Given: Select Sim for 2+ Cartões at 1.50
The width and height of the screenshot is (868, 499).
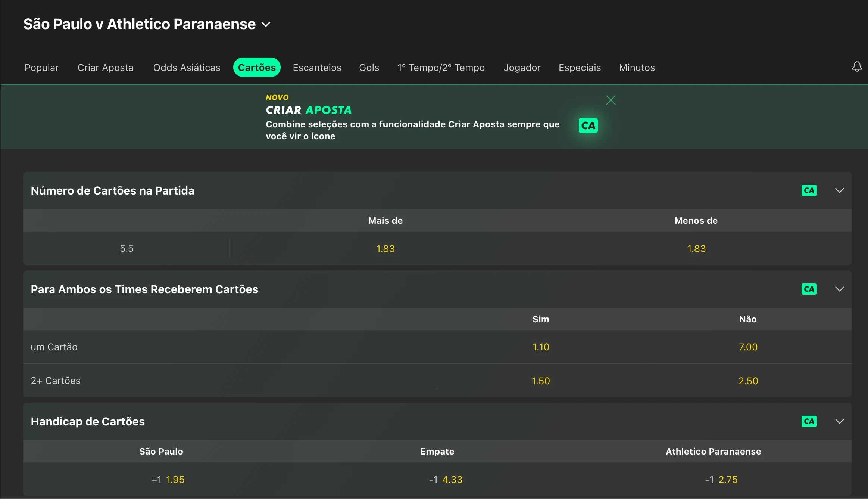Looking at the screenshot, I should click(x=541, y=381).
